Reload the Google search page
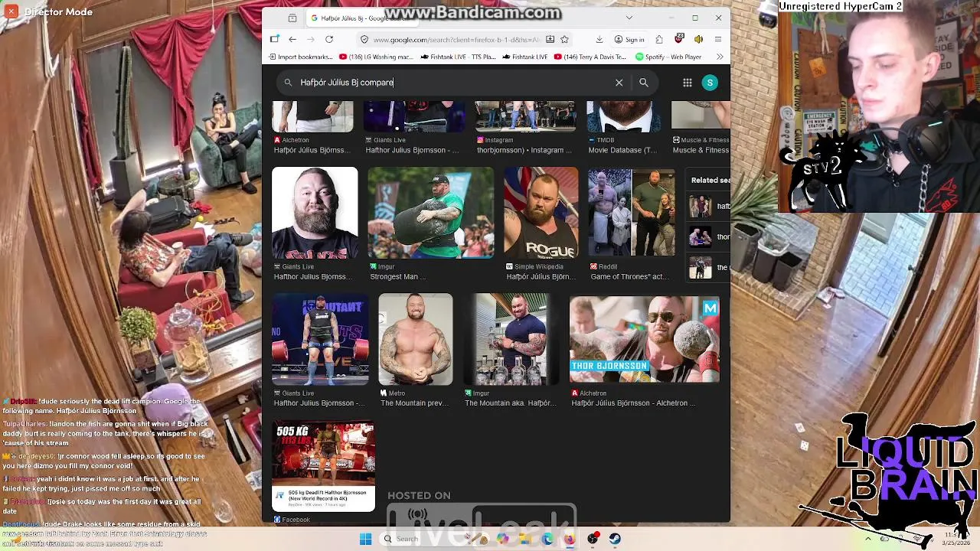Screen dimensions: 980x551 click(329, 39)
